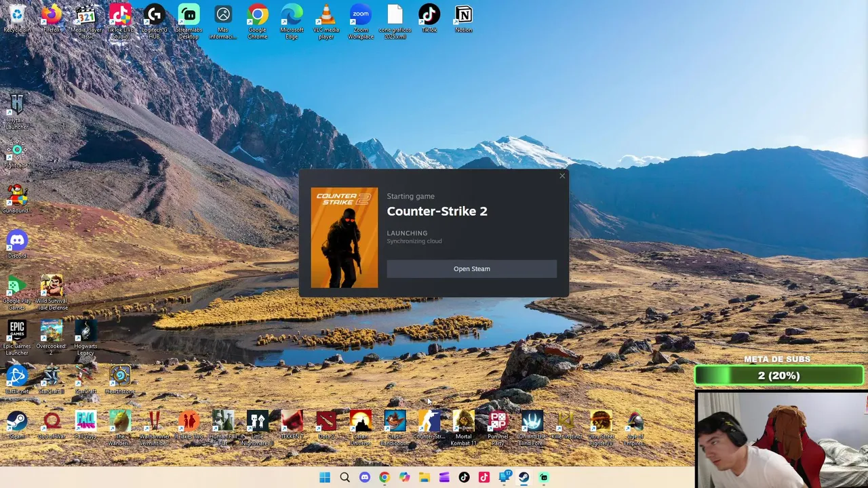
Task: Launch Notion from the desktop
Action: [x=464, y=18]
